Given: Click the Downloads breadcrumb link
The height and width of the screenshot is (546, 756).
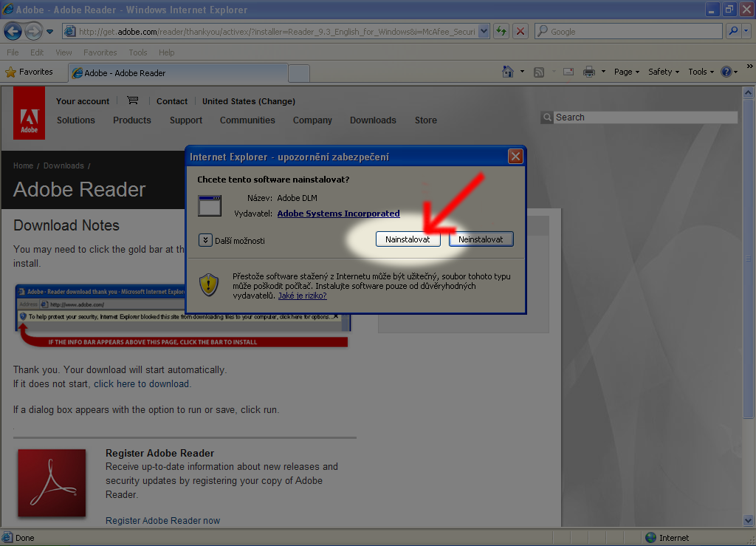Looking at the screenshot, I should click(x=63, y=165).
